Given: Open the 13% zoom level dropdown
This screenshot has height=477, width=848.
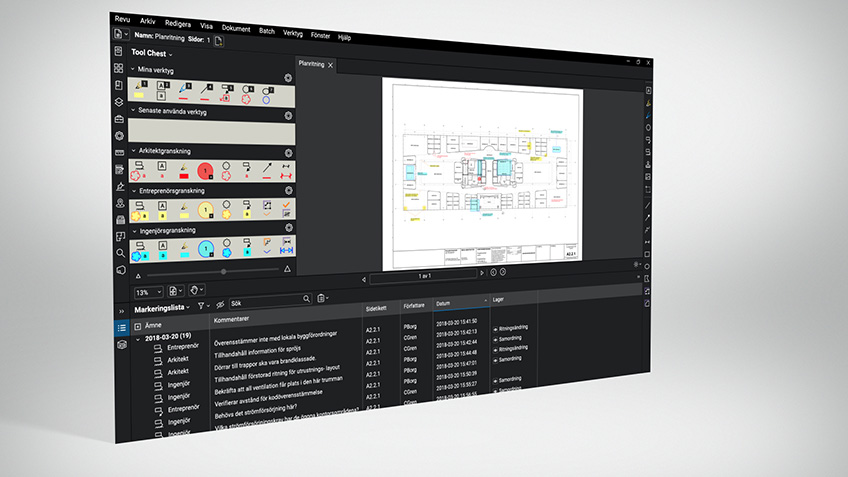Looking at the screenshot, I should (146, 291).
